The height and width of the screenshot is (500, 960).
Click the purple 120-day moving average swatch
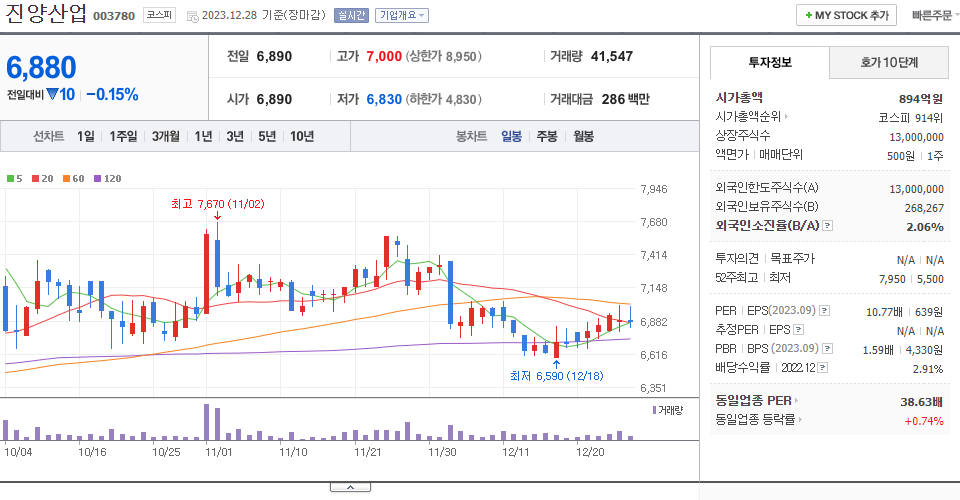click(x=97, y=179)
